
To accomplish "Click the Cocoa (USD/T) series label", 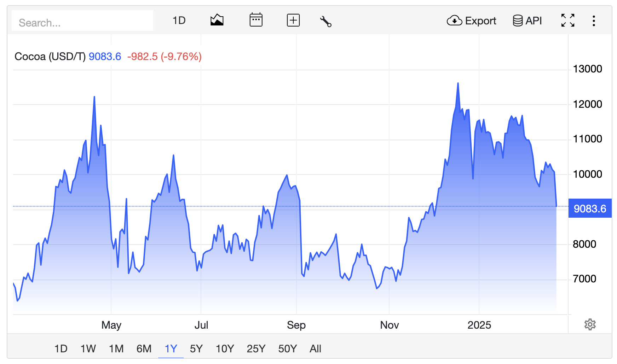I will pos(50,57).
